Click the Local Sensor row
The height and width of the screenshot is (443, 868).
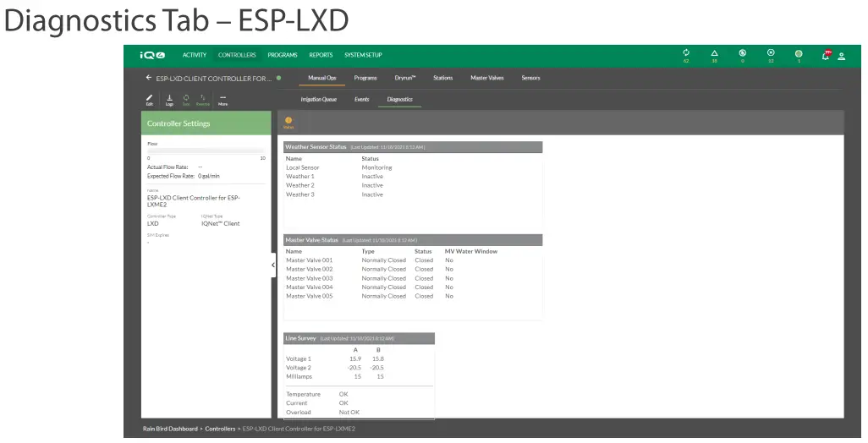coord(413,167)
